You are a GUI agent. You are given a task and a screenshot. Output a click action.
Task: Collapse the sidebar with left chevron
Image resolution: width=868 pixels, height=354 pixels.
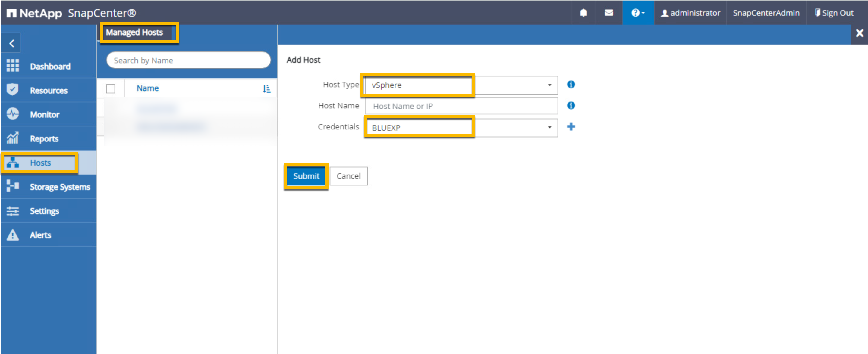(x=12, y=43)
